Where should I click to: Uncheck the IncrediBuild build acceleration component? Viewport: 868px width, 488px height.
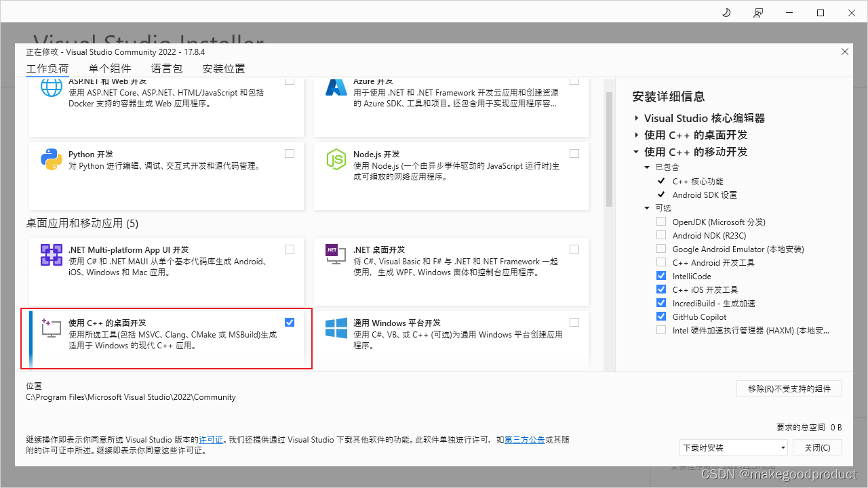point(661,303)
